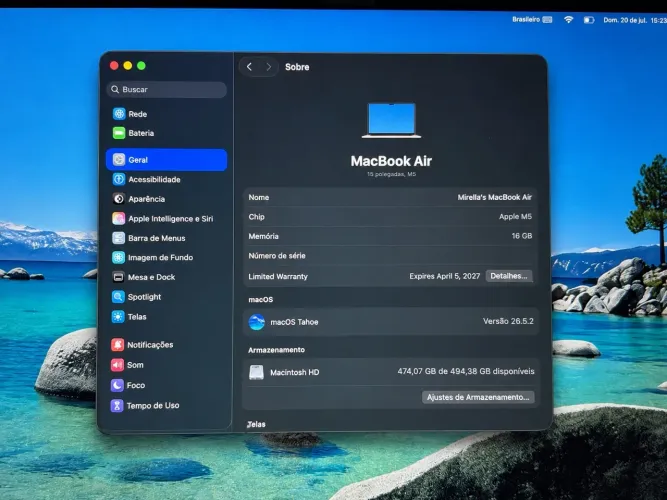The width and height of the screenshot is (667, 500).
Task: Click the Macintosh HD drive icon
Action: click(x=256, y=372)
